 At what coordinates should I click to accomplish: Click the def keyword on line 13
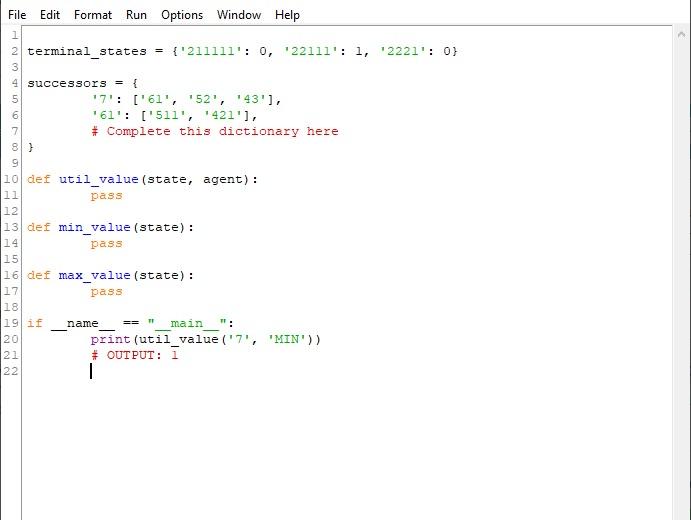coord(39,227)
